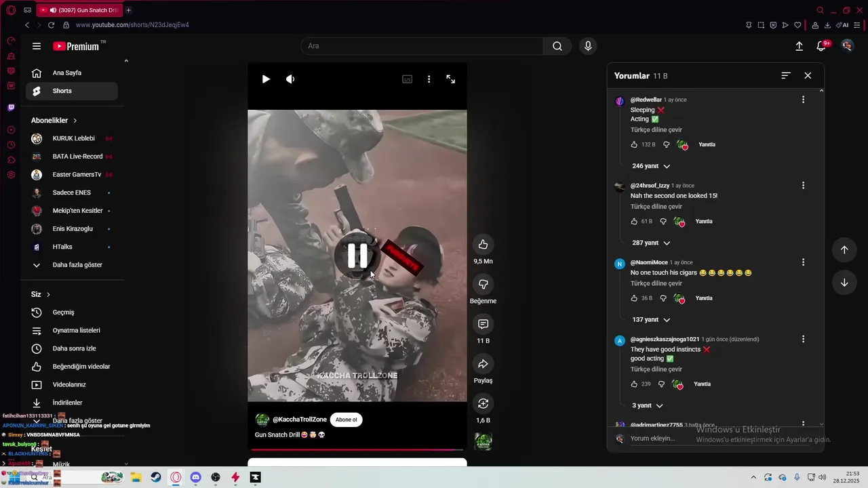
Task: Open the account avatar menu
Action: coord(847,45)
